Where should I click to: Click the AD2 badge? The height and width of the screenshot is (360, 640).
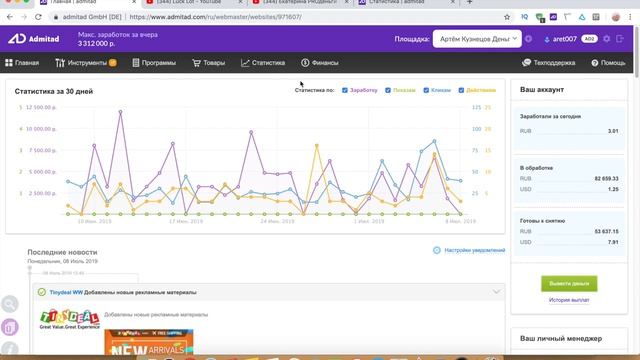point(589,39)
